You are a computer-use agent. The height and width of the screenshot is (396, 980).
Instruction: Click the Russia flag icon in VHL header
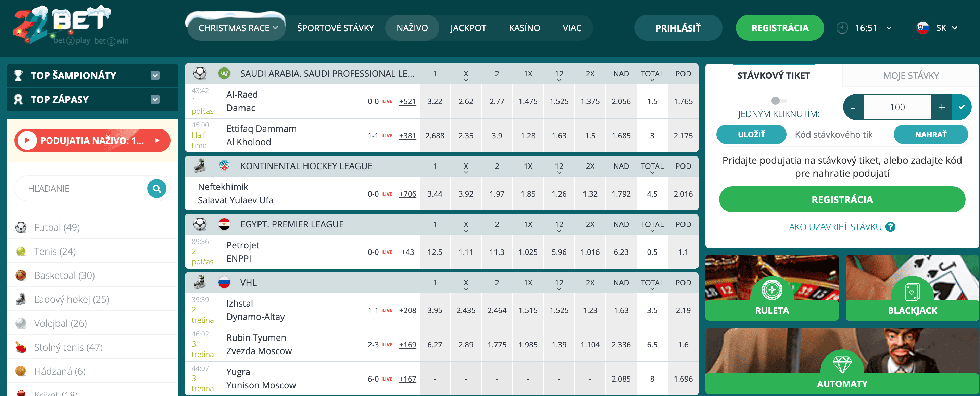click(225, 283)
